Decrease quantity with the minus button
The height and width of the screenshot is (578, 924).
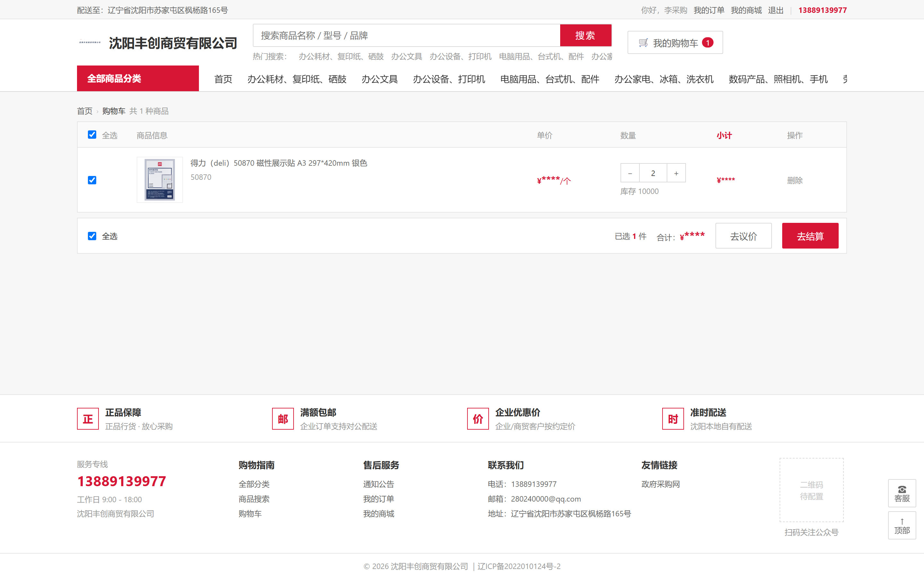[x=630, y=173]
